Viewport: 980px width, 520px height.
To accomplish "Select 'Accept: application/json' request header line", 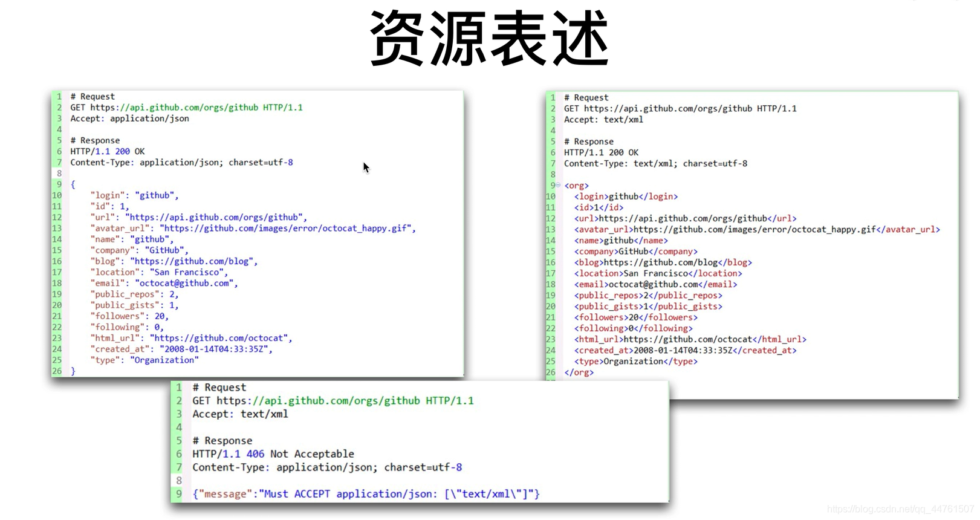I will pos(129,119).
